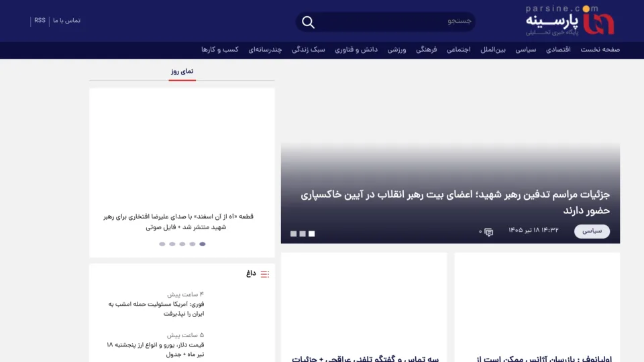This screenshot has height=362, width=644.
Task: Open the headline about مراسم تدفین رهبر شهید
Action: click(x=455, y=202)
